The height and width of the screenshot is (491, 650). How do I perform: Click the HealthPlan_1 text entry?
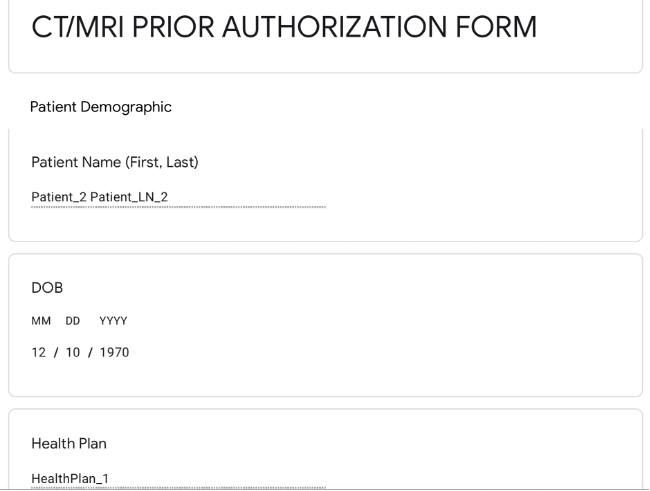coord(70,479)
